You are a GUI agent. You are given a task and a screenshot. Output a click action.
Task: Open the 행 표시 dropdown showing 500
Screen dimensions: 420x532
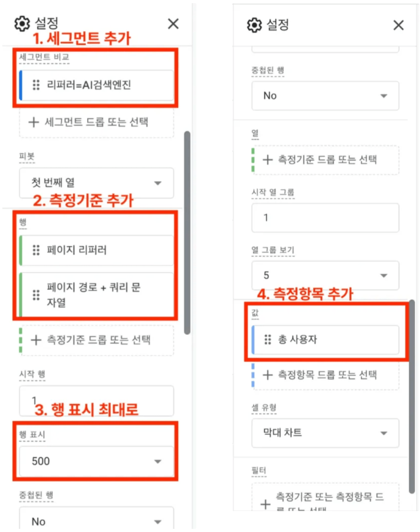[x=96, y=460]
